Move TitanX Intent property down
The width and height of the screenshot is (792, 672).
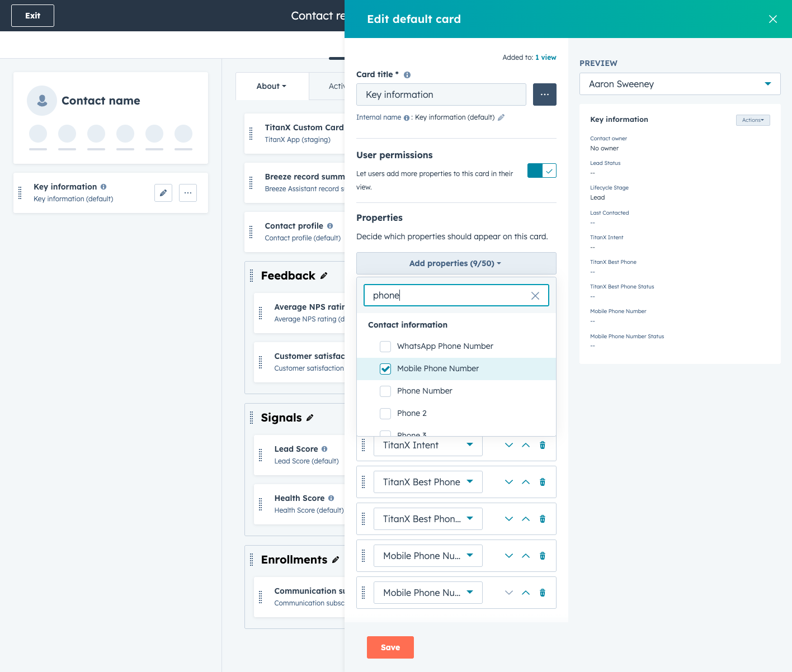tap(509, 445)
